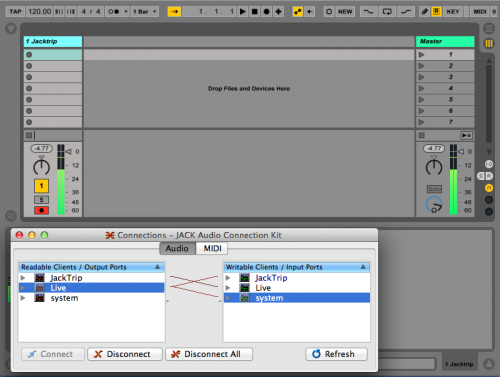Click the Stop button in transport bar

tap(255, 12)
